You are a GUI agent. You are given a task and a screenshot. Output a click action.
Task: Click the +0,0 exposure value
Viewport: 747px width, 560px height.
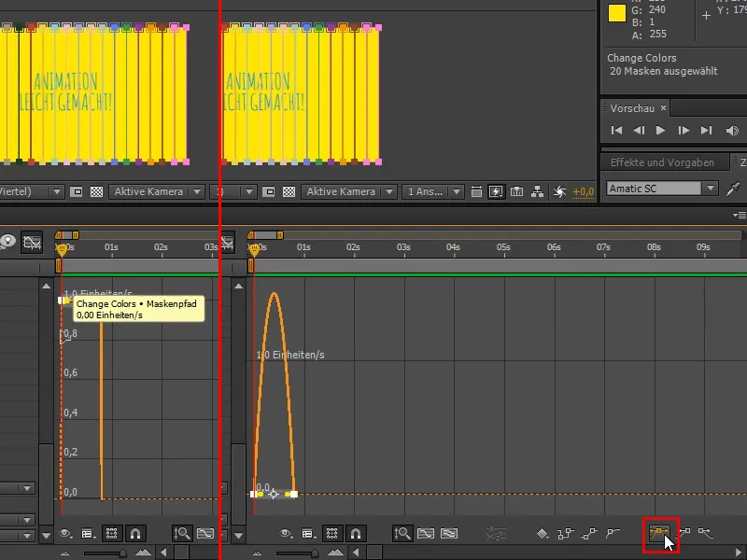pos(583,192)
